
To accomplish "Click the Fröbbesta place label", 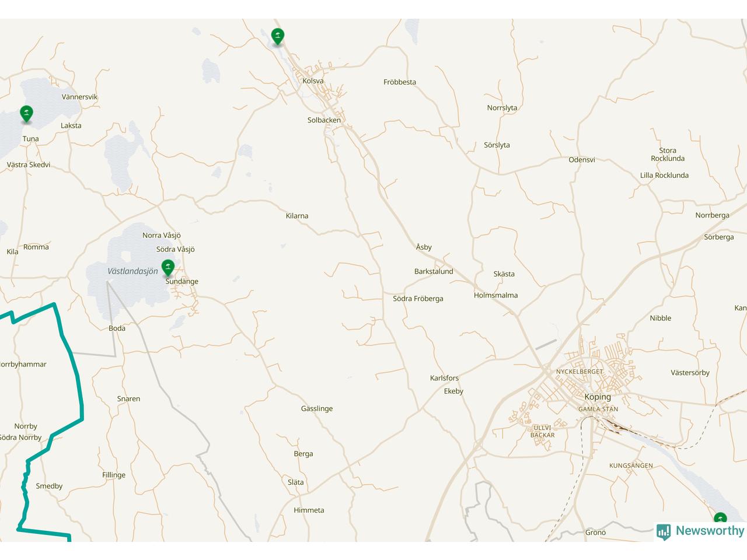I will click(x=400, y=82).
